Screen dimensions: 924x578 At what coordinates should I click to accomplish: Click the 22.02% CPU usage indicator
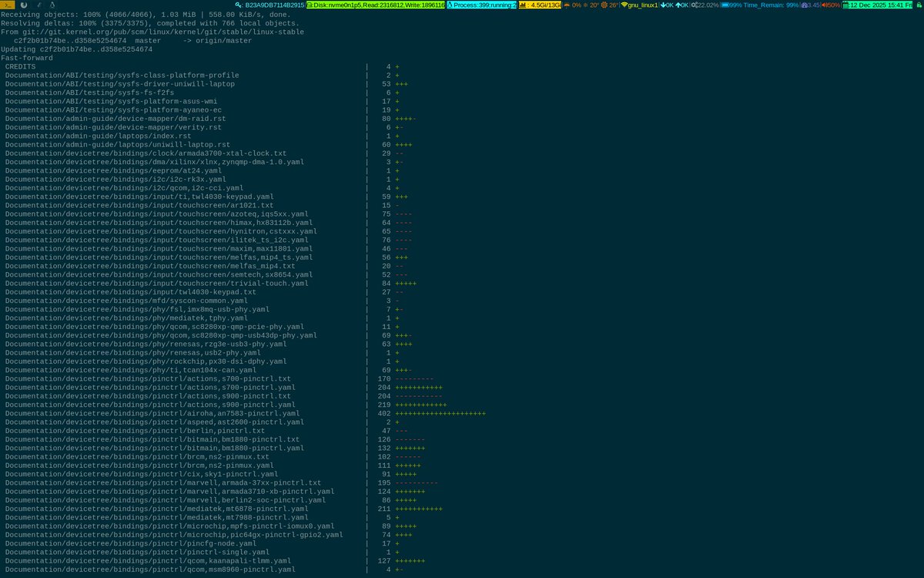click(705, 5)
